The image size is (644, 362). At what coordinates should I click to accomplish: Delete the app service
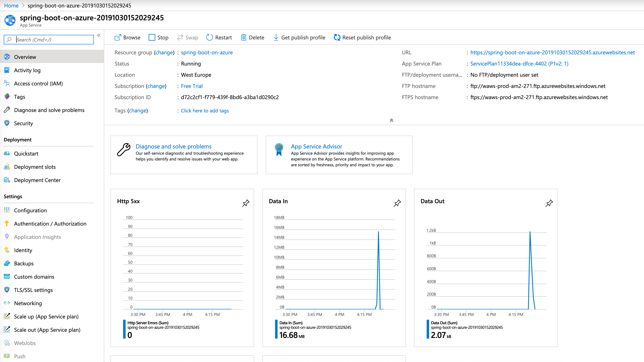[252, 38]
